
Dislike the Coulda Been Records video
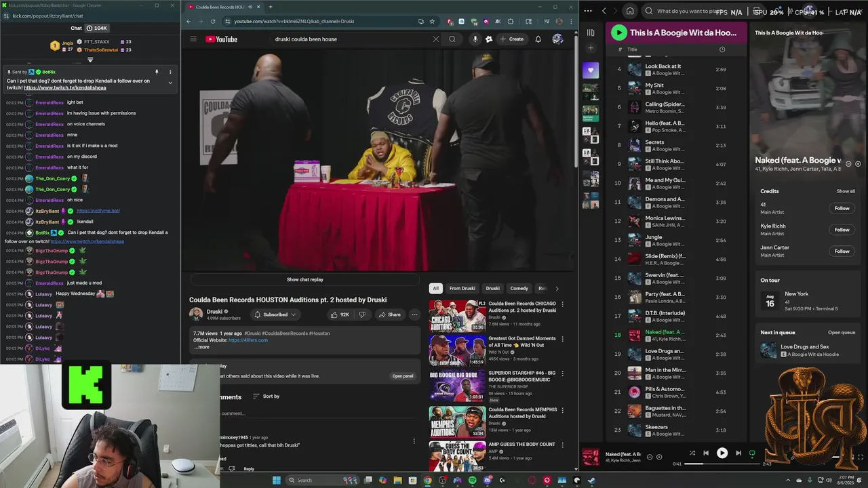[361, 314]
